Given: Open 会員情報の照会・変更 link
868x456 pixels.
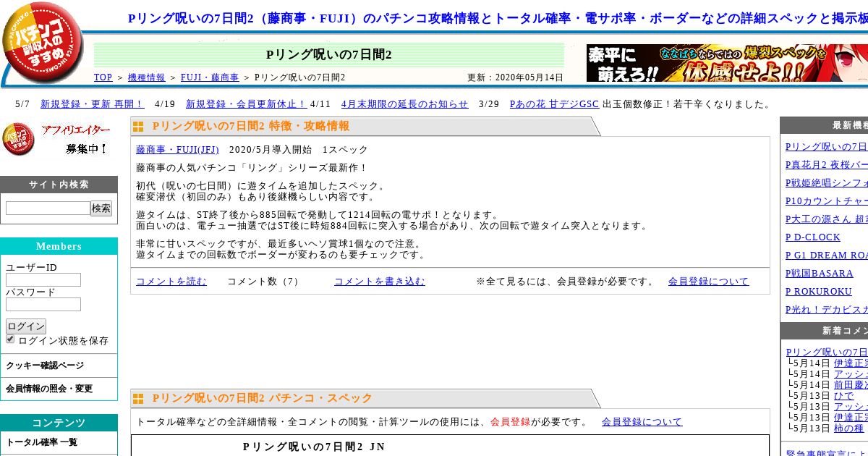Looking at the screenshot, I should click(x=49, y=389).
